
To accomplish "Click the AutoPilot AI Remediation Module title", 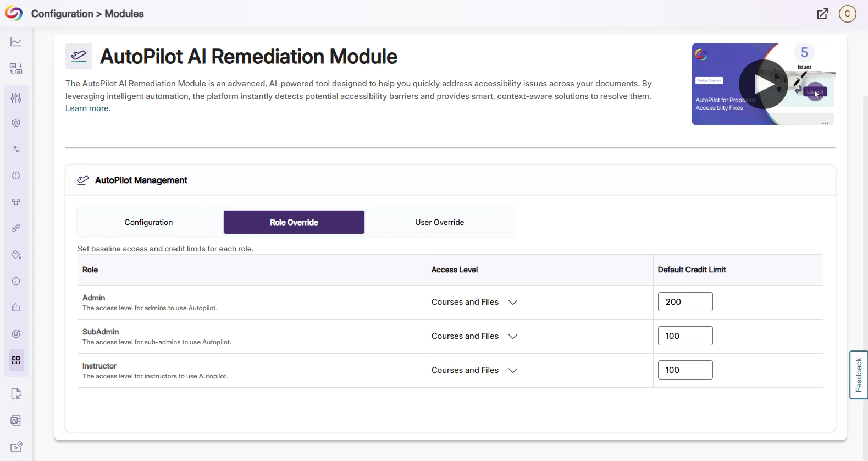I will point(248,57).
